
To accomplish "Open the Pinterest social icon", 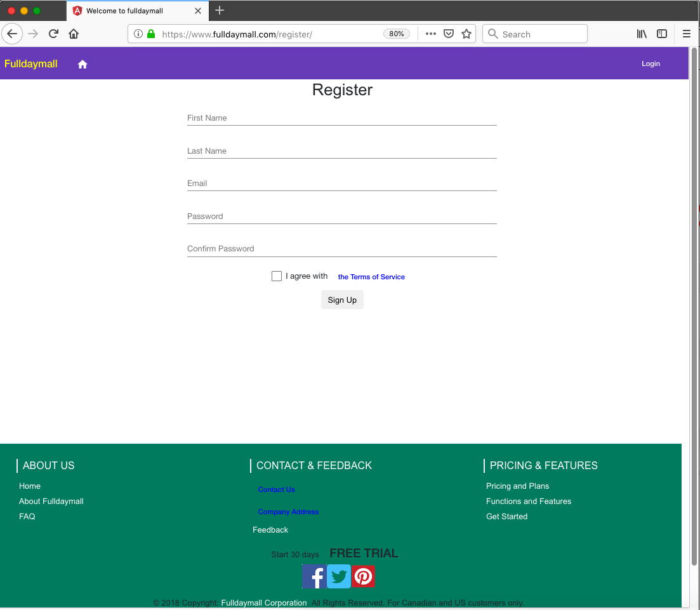I will click(363, 577).
